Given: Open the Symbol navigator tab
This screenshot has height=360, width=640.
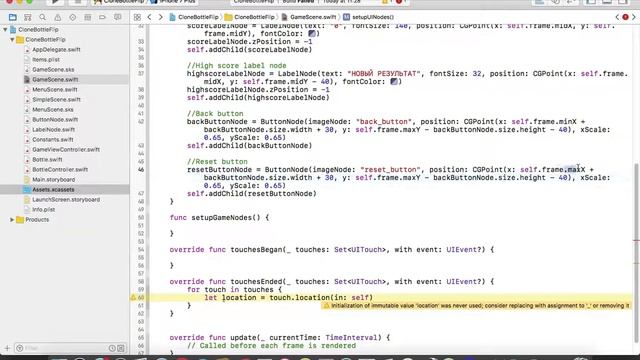Looking at the screenshot, I should click(28, 17).
